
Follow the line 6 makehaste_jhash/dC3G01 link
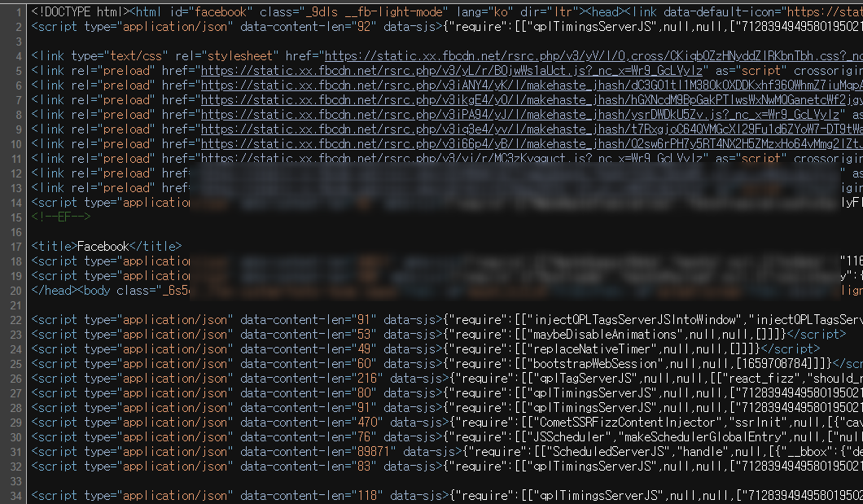(x=532, y=85)
